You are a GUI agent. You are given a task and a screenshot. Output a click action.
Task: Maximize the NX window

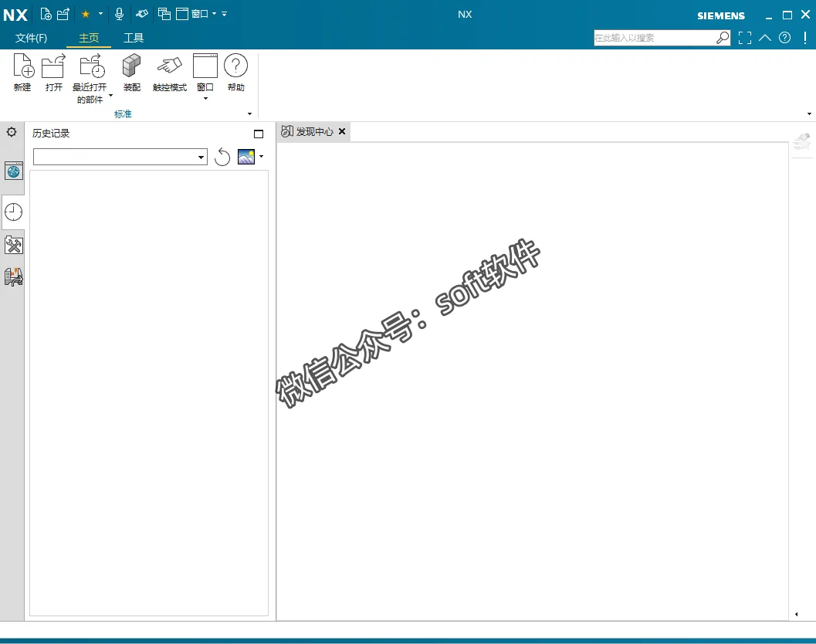click(x=787, y=15)
